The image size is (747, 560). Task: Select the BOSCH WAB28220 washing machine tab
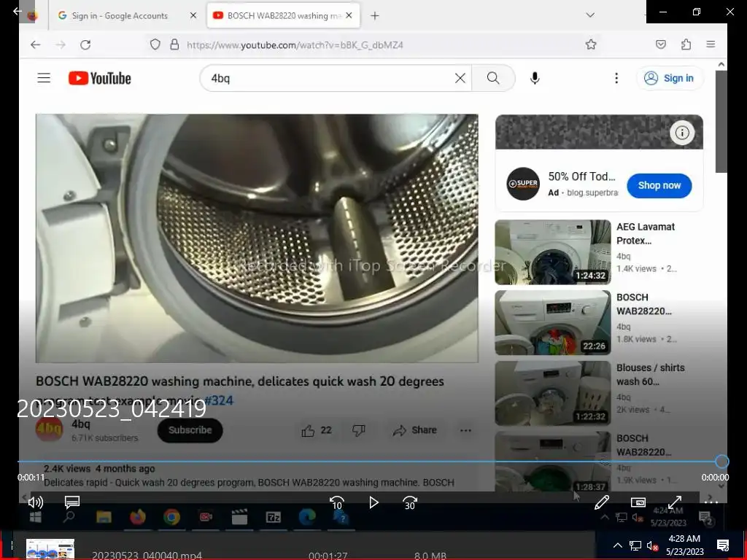(x=284, y=16)
